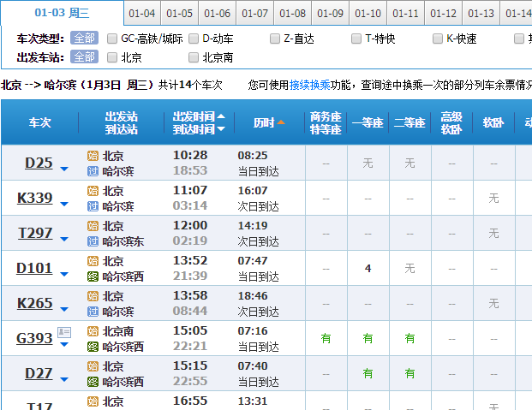Viewport: 532px width, 410px height.
Task: Check the Z-直达 train type filter
Action: 275,39
